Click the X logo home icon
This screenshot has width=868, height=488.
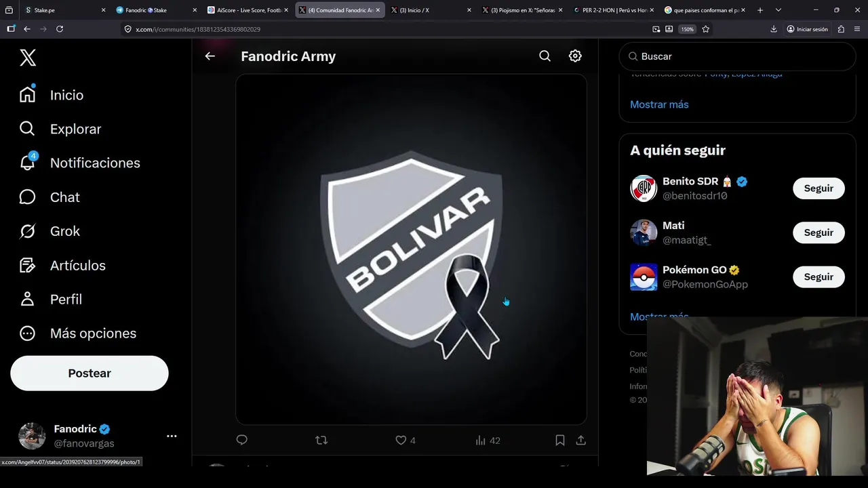[28, 58]
